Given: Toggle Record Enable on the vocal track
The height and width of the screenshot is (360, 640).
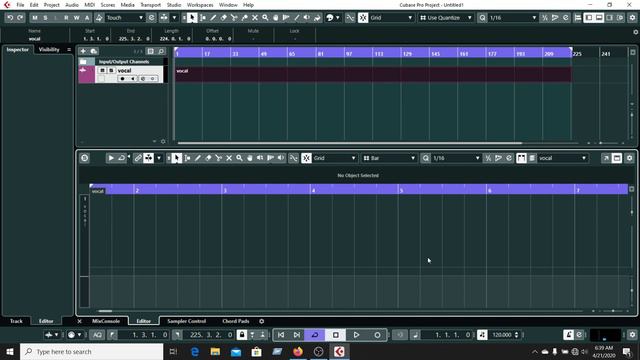Looking at the screenshot, I should 122,78.
